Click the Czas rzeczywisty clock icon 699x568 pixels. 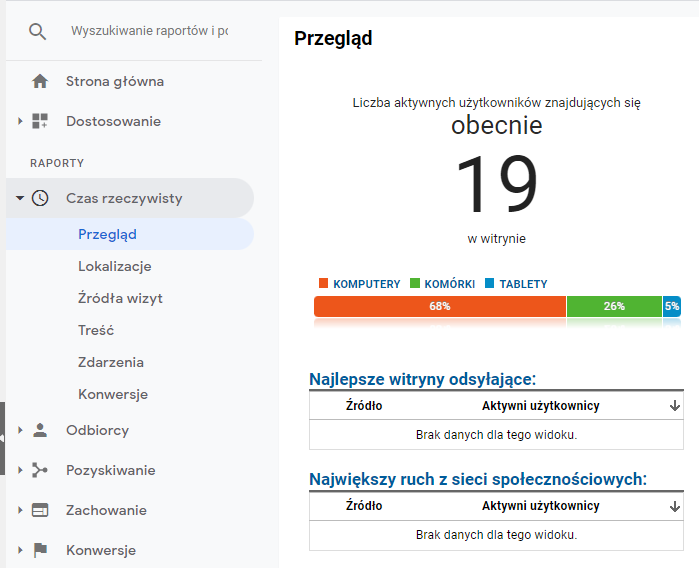pos(40,198)
